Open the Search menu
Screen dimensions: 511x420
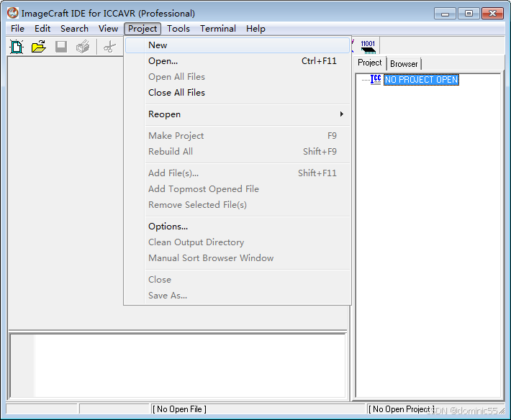74,29
